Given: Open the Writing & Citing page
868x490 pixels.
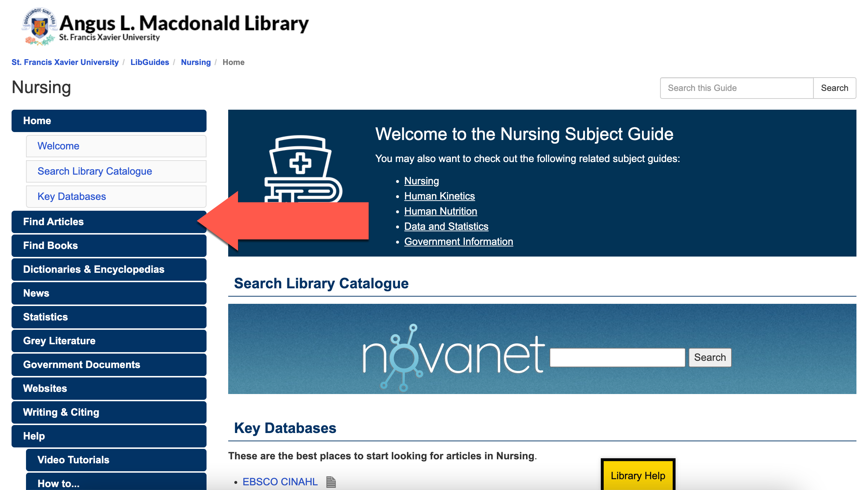Looking at the screenshot, I should 109,412.
